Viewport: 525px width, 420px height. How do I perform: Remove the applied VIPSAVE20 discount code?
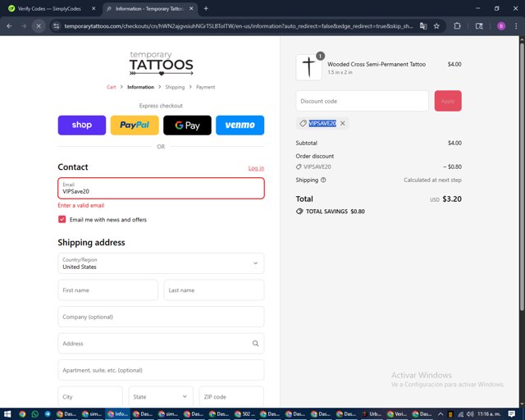click(343, 123)
